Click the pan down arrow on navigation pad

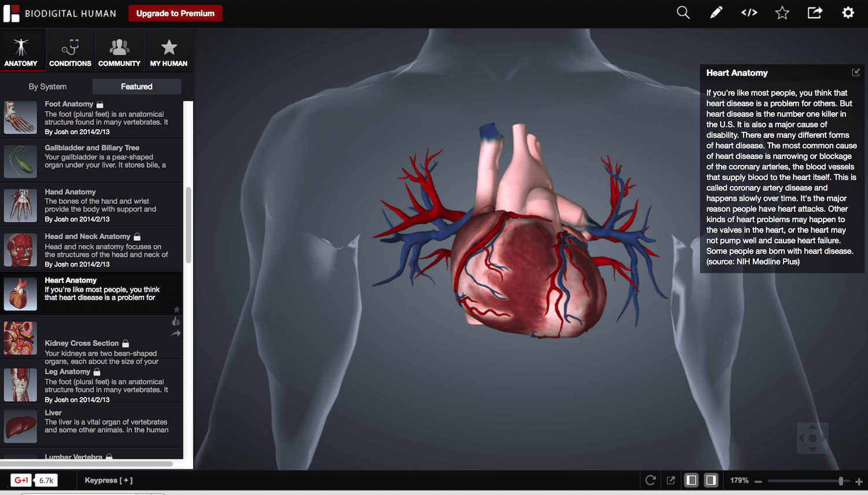pos(812,449)
